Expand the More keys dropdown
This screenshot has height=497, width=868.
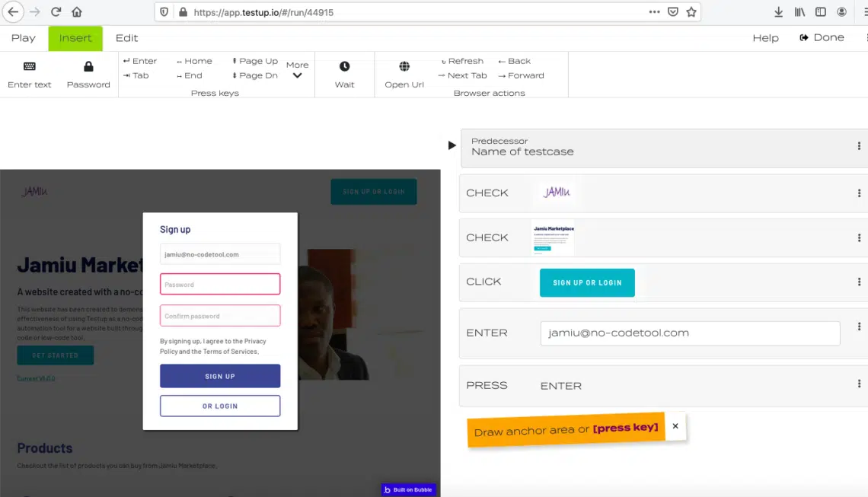coord(297,70)
